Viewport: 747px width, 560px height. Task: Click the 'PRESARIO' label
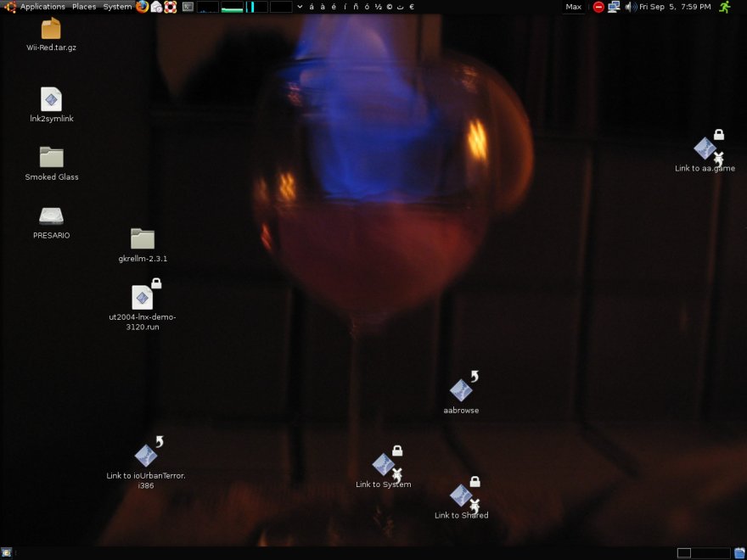click(x=52, y=235)
